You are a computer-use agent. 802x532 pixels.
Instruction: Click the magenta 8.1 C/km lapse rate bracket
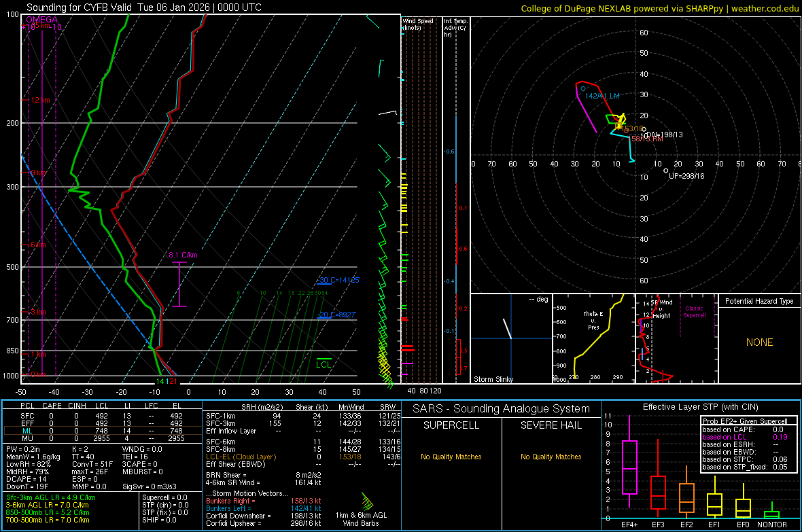pos(179,284)
